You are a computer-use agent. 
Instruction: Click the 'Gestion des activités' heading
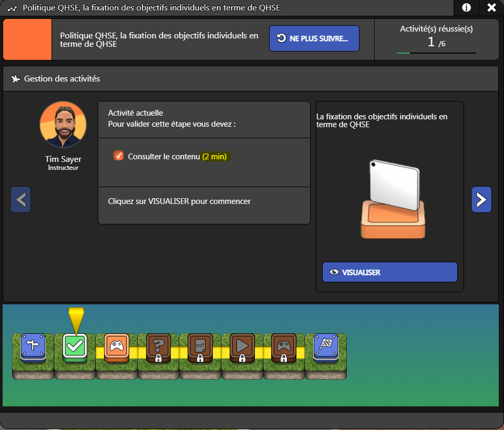62,79
